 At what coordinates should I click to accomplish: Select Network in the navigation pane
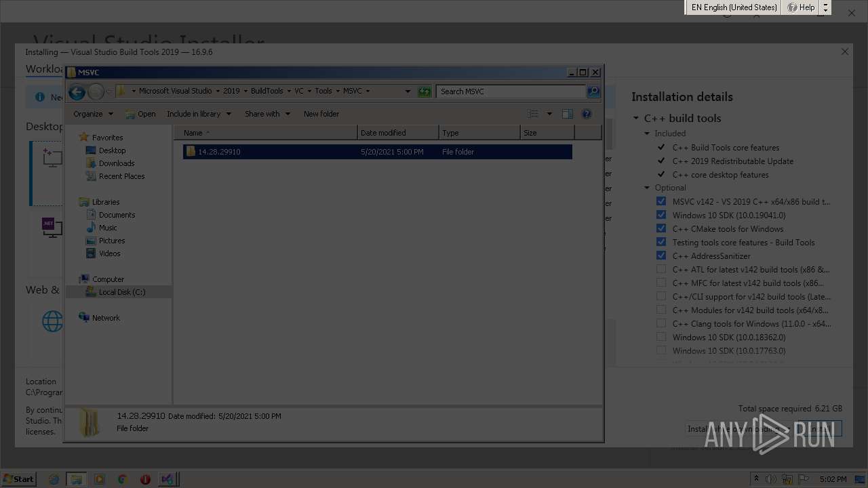click(106, 318)
